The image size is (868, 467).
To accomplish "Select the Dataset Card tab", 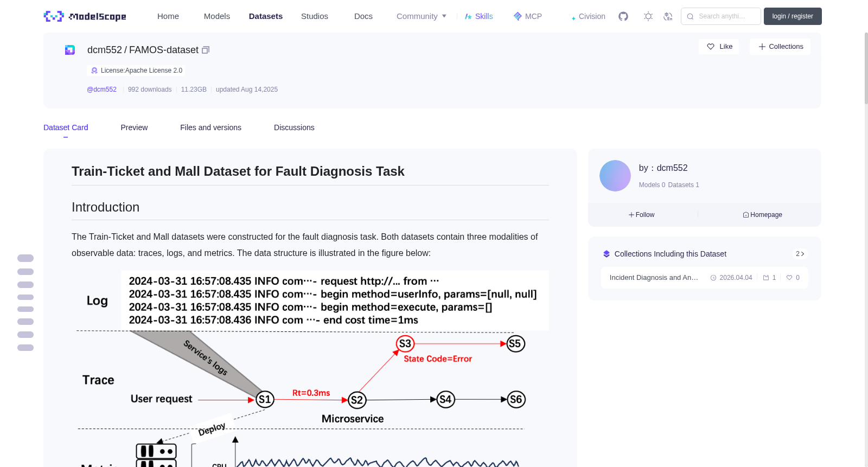I will [66, 127].
